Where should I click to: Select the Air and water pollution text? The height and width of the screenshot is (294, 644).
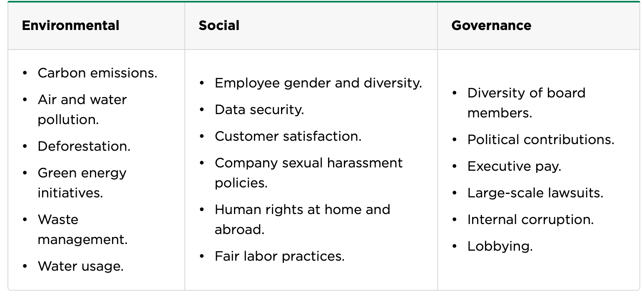[82, 109]
